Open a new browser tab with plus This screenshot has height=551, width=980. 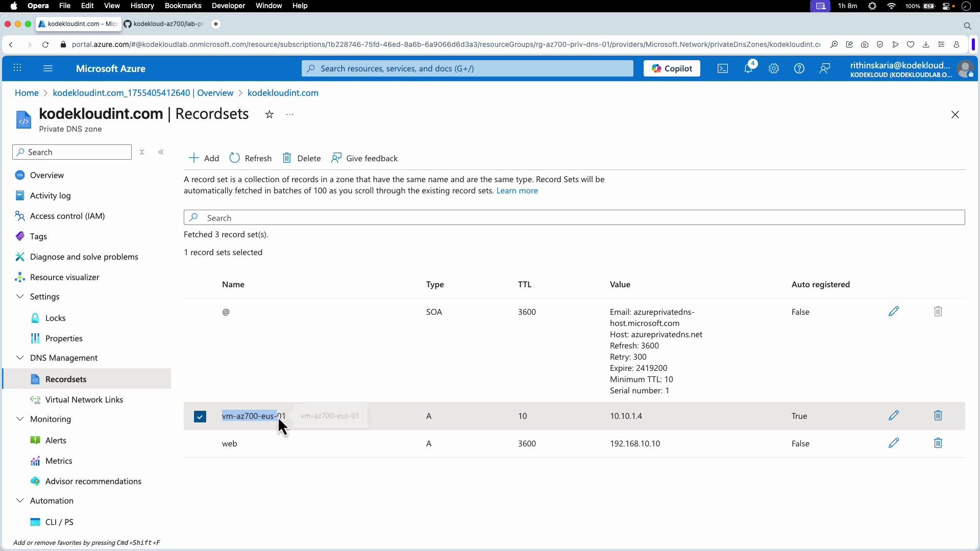(x=216, y=24)
